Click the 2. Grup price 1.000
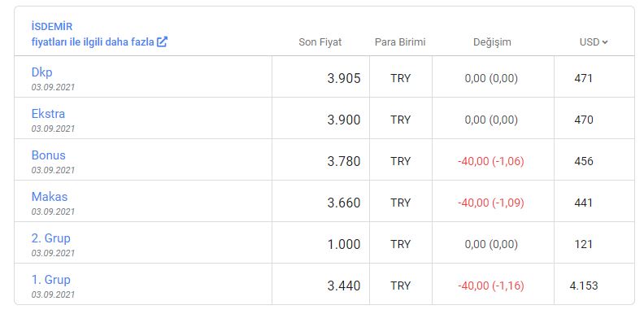Viewport: 644px width, 314px height. coord(344,245)
